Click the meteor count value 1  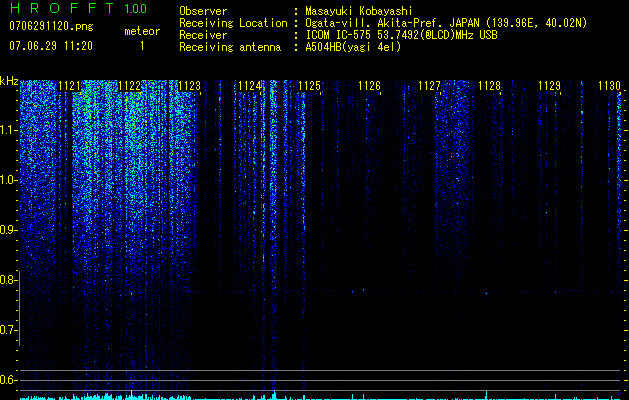tap(142, 46)
